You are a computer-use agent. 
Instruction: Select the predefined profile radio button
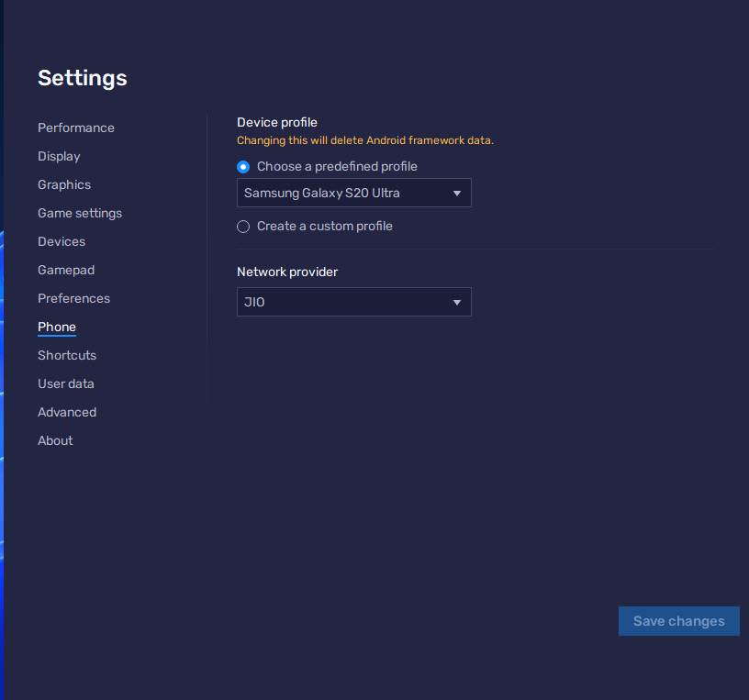243,167
